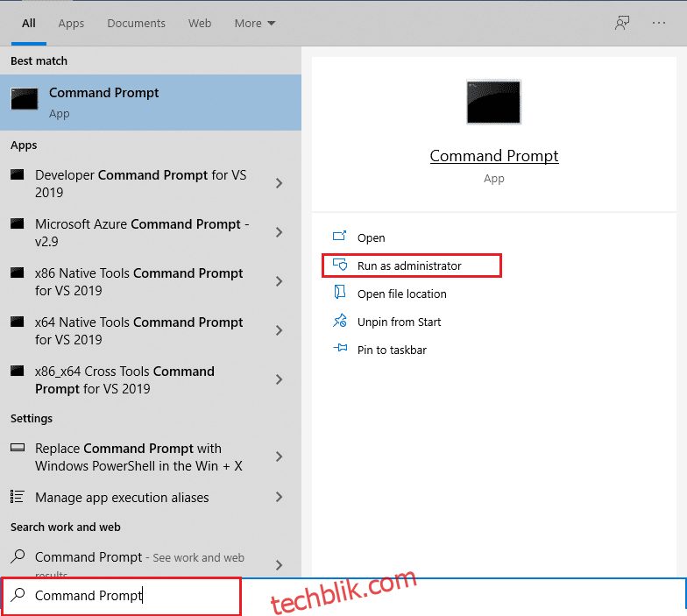Click the Open window icon
The width and height of the screenshot is (687, 616).
(x=340, y=237)
